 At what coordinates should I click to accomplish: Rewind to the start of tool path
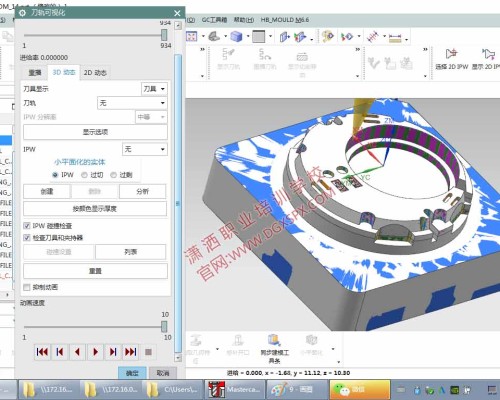click(42, 352)
